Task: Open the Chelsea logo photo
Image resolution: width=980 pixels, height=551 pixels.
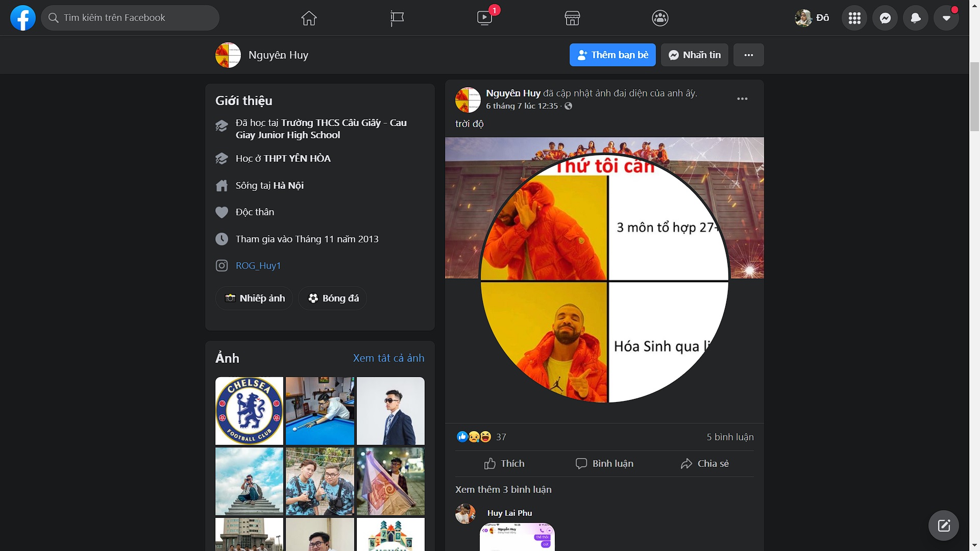Action: (249, 411)
